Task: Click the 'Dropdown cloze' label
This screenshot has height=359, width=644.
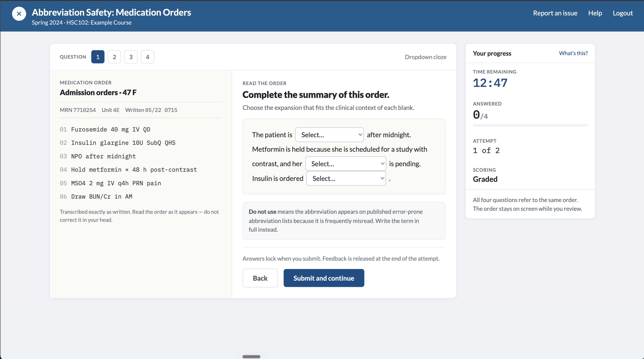Action: tap(425, 57)
